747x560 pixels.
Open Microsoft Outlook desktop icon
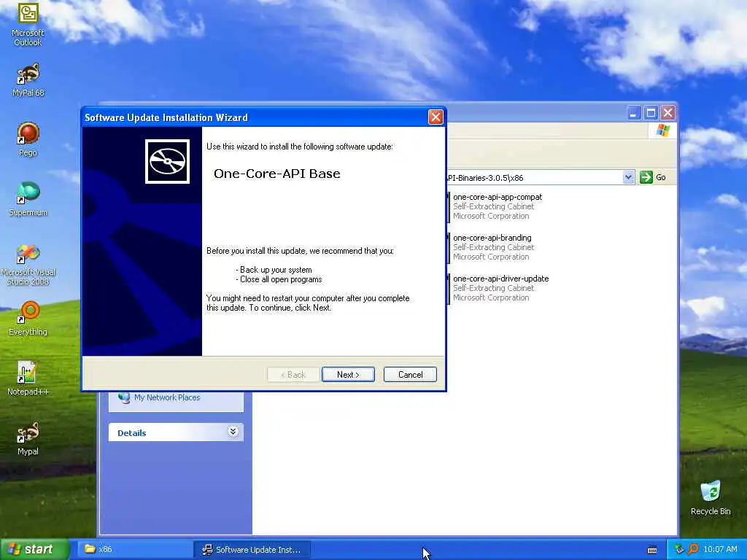[28, 24]
